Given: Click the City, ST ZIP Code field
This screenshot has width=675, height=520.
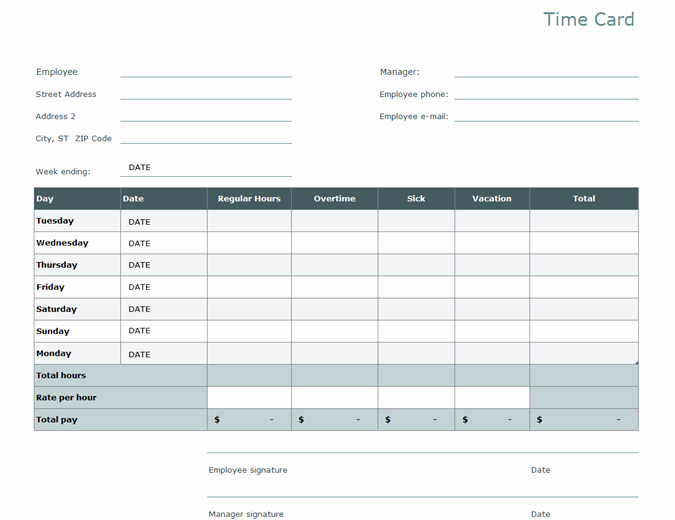Looking at the screenshot, I should click(206, 138).
